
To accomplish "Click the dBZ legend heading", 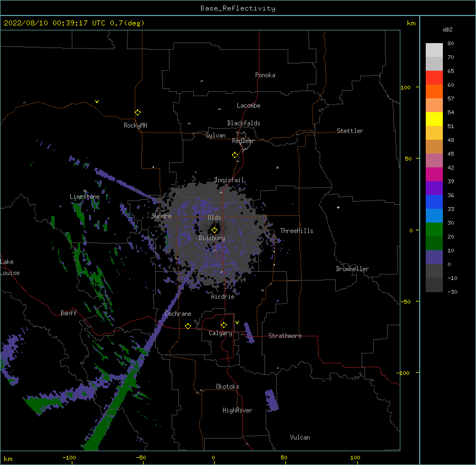I will point(447,29).
